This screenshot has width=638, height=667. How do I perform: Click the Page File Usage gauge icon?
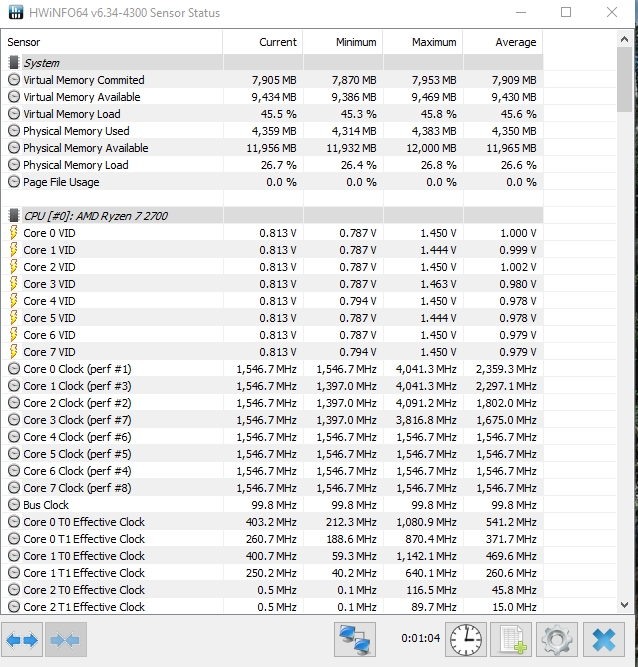coord(14,182)
